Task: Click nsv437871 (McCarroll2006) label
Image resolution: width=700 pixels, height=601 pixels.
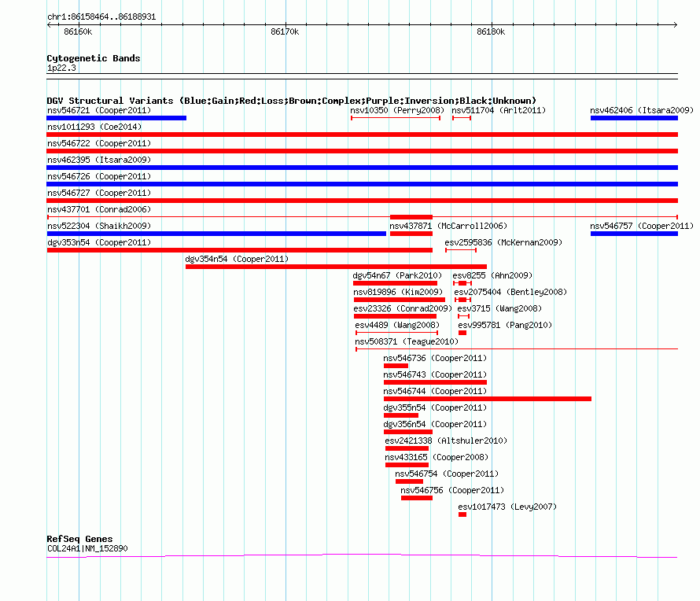Action: (448, 226)
